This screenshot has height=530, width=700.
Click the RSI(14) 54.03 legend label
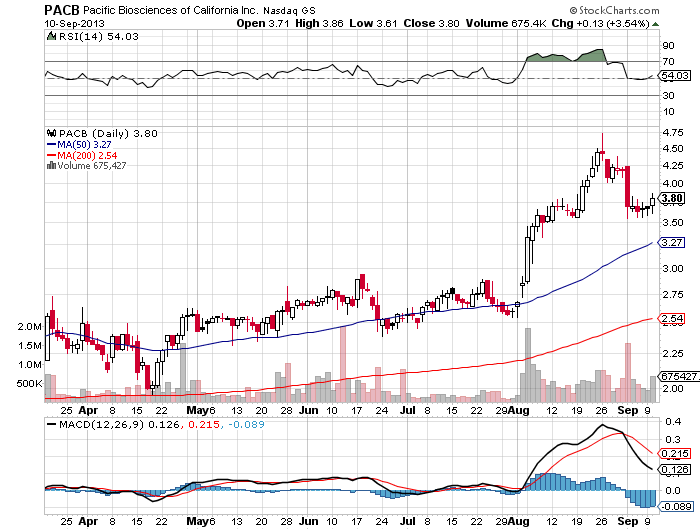pos(99,37)
